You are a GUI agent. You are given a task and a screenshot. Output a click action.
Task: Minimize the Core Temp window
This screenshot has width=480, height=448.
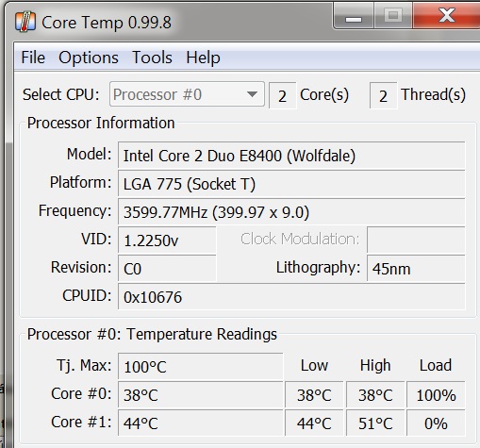click(354, 15)
